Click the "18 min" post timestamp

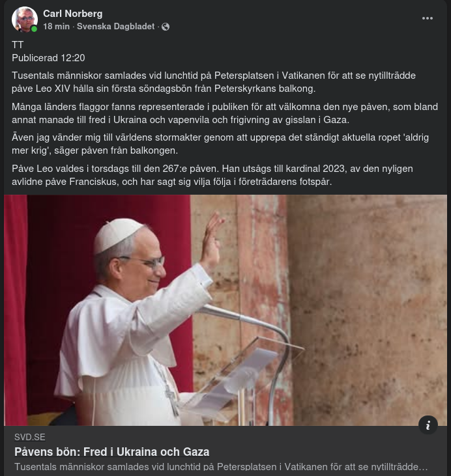(x=56, y=27)
